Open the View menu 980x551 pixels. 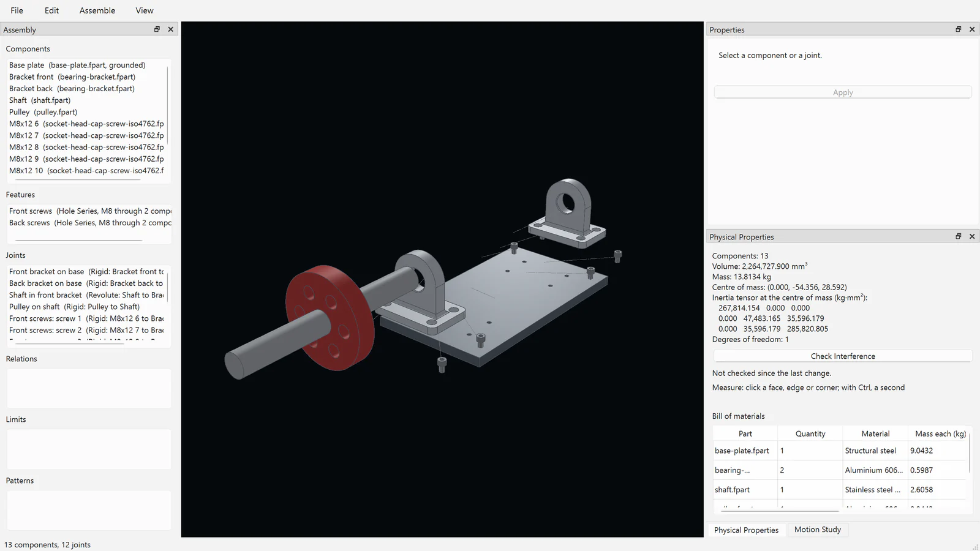click(145, 10)
